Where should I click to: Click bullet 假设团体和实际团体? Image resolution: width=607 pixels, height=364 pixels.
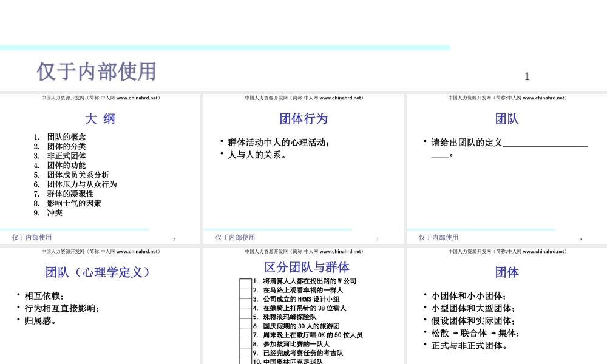coord(473,321)
